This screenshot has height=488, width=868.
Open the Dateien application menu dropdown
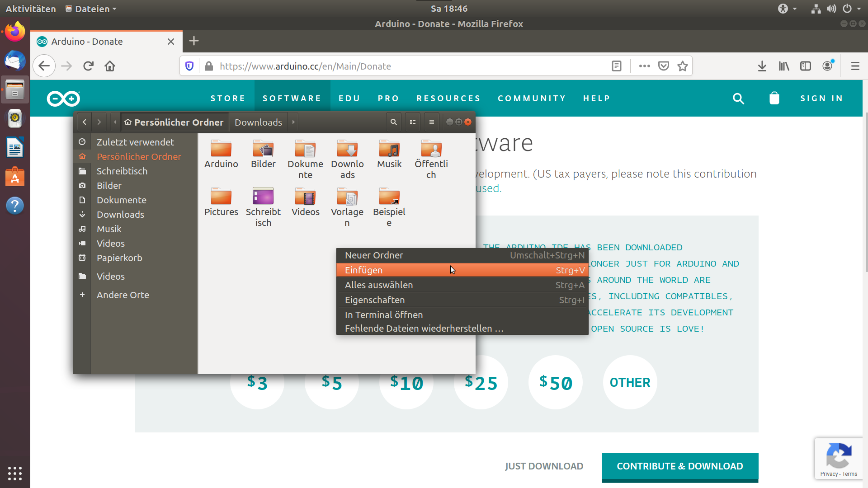[x=91, y=9]
